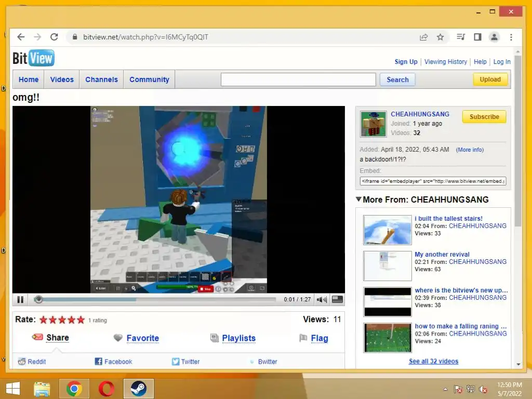Open CHEAHHUNGSANG's channel avatar
This screenshot has width=532, height=399.
tap(373, 124)
